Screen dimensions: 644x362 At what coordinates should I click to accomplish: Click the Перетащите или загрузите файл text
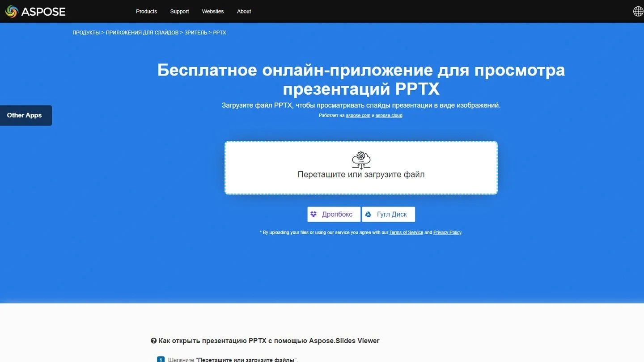[x=361, y=175]
